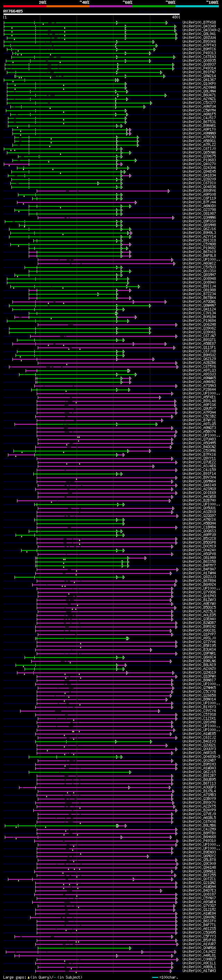
Task: Select label UniRef100_Q08937
Action: click(x=199, y=64)
